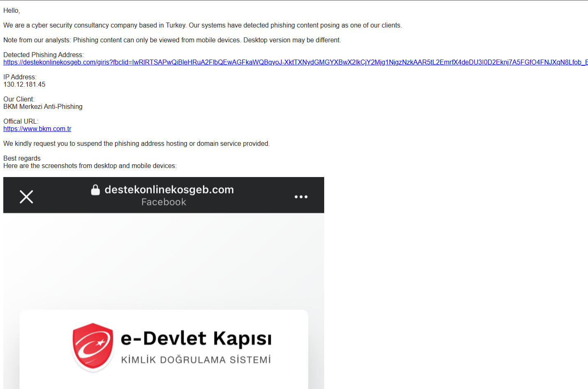This screenshot has width=588, height=389.
Task: Click the "Hello," greeting line
Action: click(12, 11)
